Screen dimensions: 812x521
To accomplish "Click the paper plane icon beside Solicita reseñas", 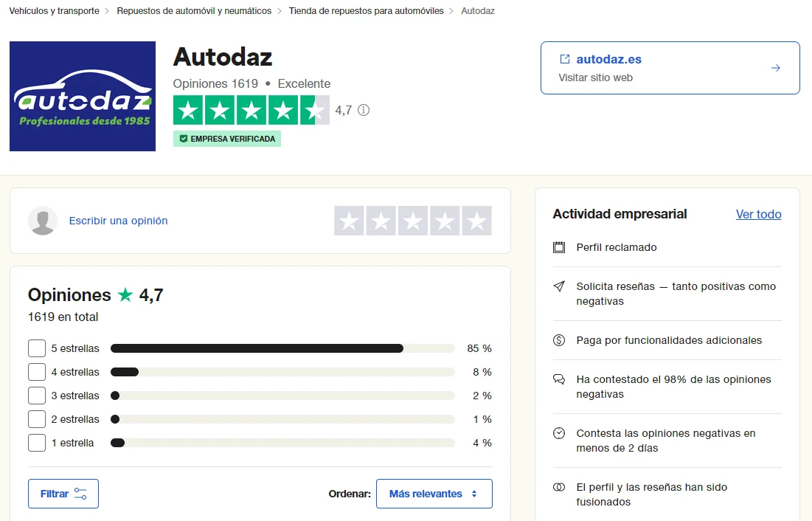I will [559, 286].
